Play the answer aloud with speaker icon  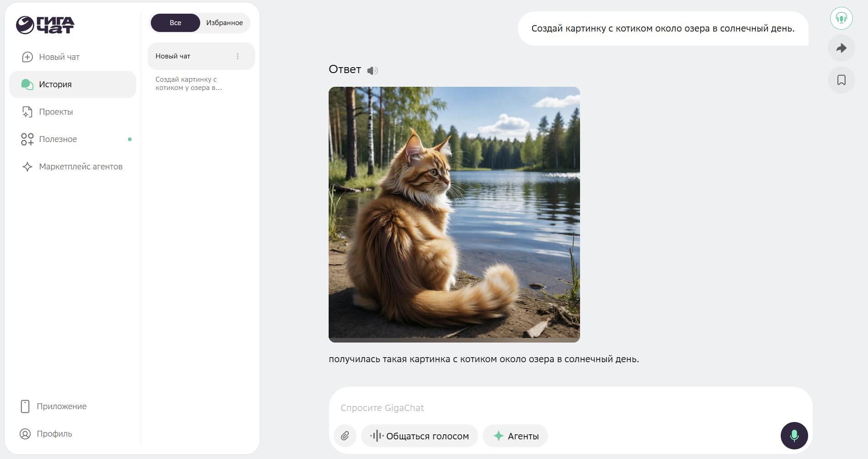click(x=373, y=70)
